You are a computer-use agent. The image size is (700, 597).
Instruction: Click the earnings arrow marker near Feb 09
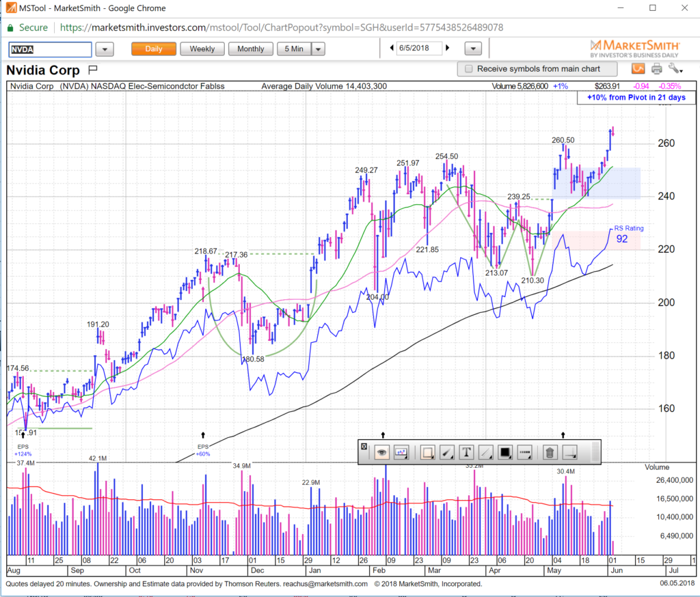point(383,434)
